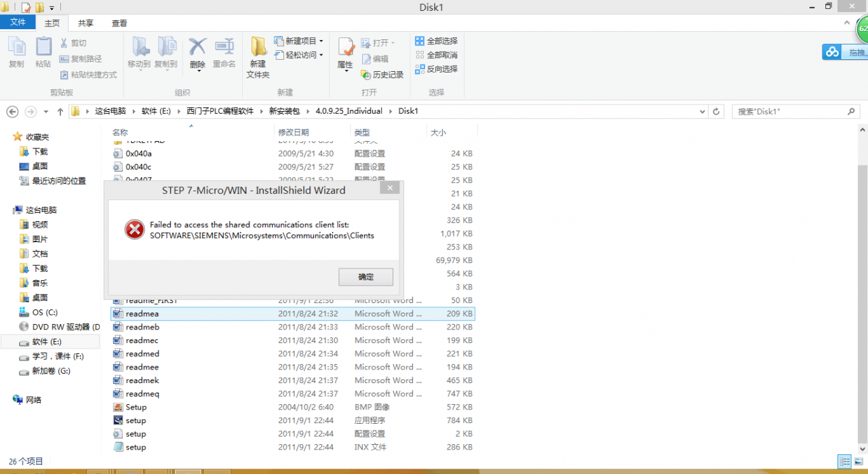Click the Up one level arrow
Image resolution: width=868 pixels, height=474 pixels.
tap(60, 111)
